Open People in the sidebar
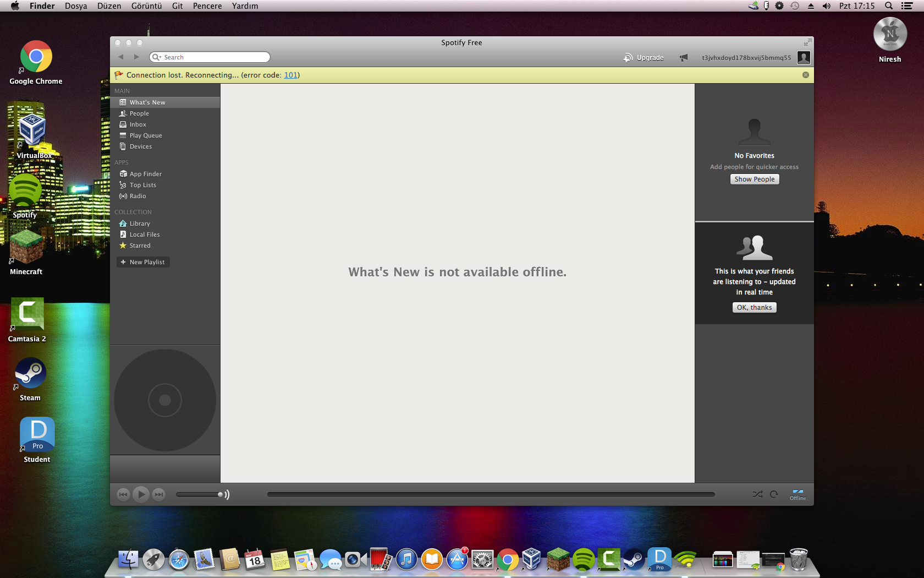 pos(165,113)
